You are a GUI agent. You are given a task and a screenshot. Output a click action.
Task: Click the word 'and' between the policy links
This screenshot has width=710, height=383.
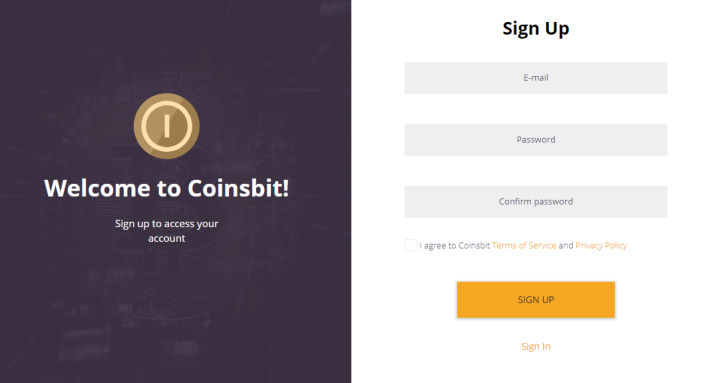pyautogui.click(x=566, y=245)
